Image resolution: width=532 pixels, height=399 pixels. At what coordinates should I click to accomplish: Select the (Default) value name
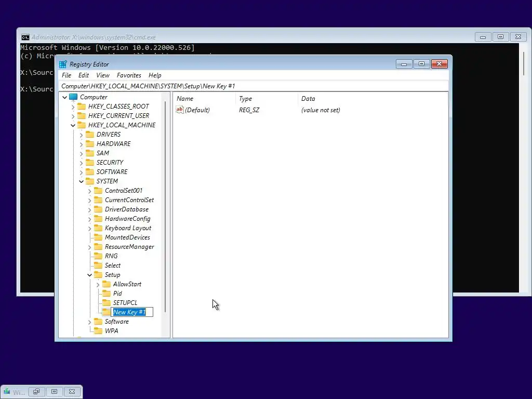click(x=197, y=110)
